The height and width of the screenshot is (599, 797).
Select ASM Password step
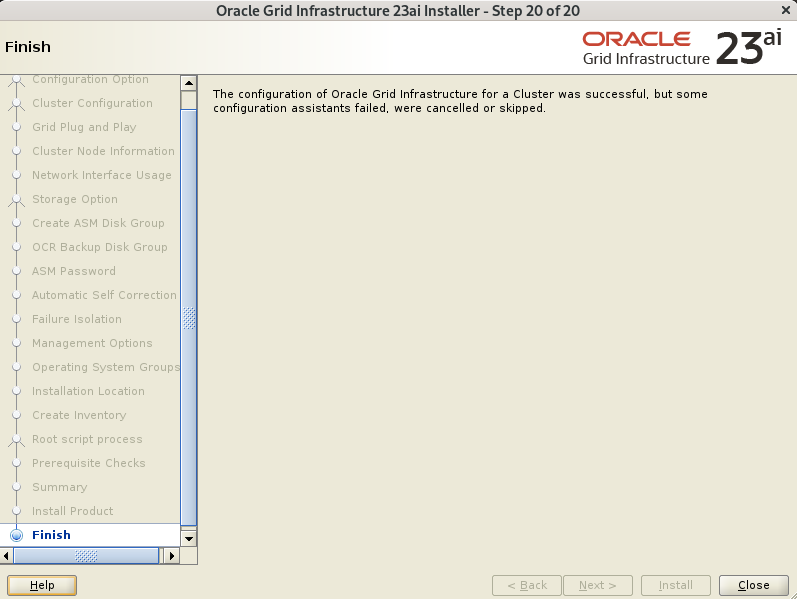point(74,271)
